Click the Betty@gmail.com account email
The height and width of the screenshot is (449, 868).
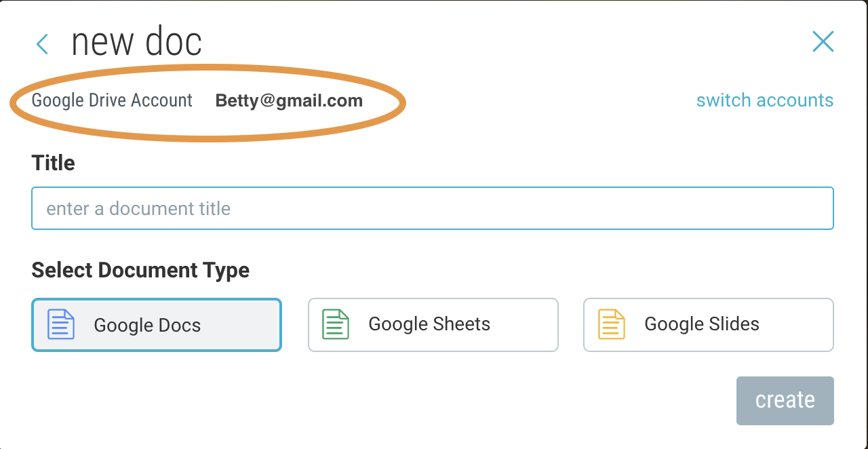289,101
